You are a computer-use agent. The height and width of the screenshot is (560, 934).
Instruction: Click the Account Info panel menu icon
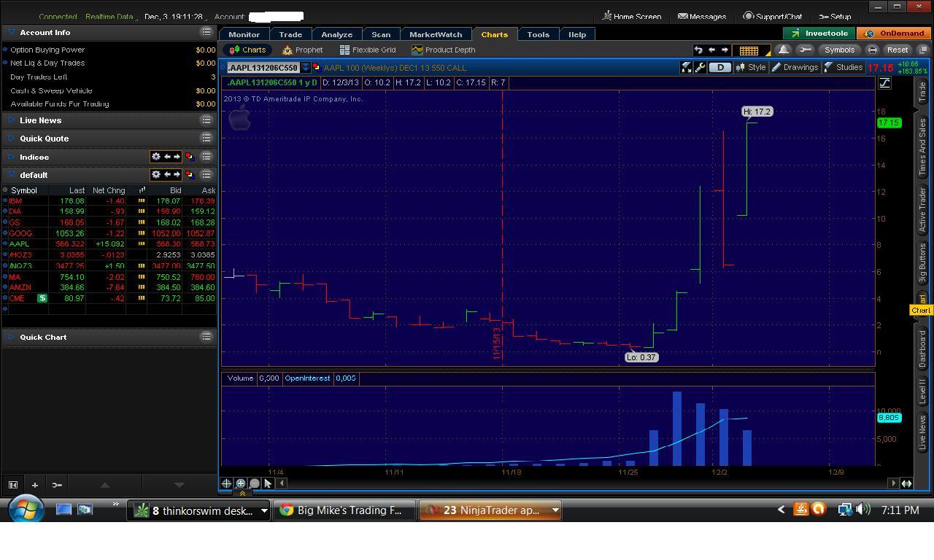tap(207, 32)
